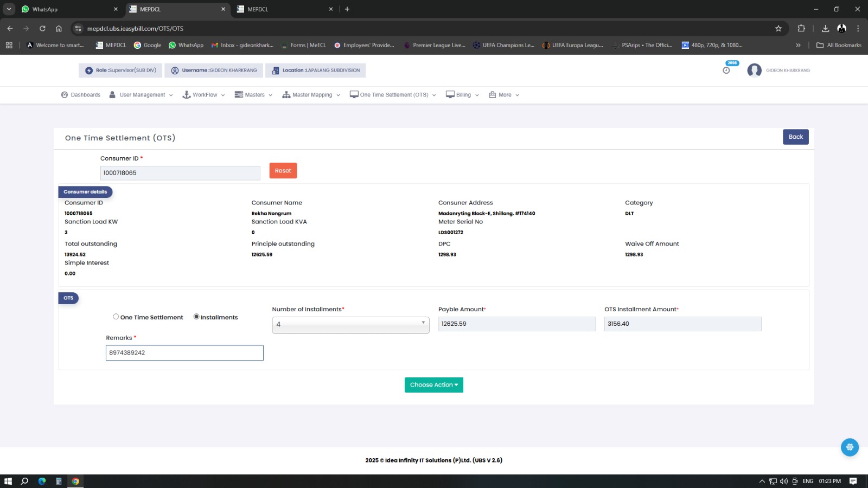Image resolution: width=868 pixels, height=488 pixels.
Task: Bookmark this page with the star icon
Action: [x=778, y=29]
